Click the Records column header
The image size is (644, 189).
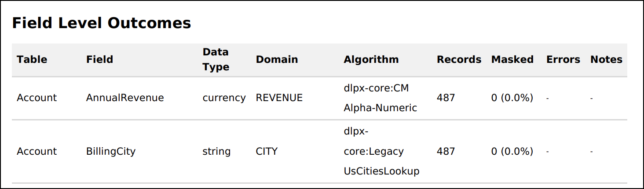459,59
